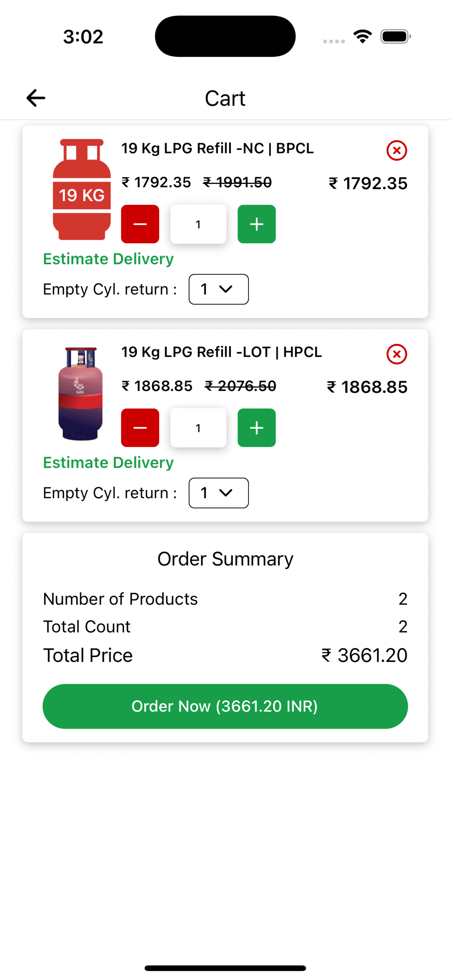Image resolution: width=451 pixels, height=980 pixels.
Task: Increase HPCL refill quantity with plus
Action: (x=257, y=427)
